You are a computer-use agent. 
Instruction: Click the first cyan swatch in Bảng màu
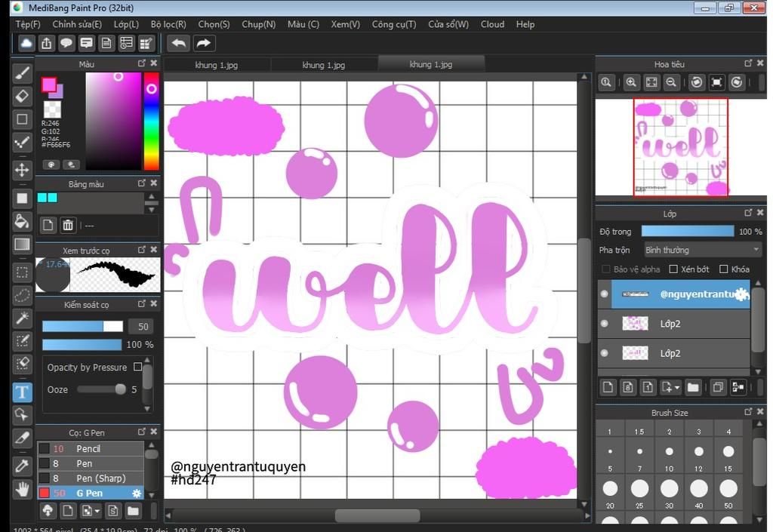pyautogui.click(x=42, y=198)
